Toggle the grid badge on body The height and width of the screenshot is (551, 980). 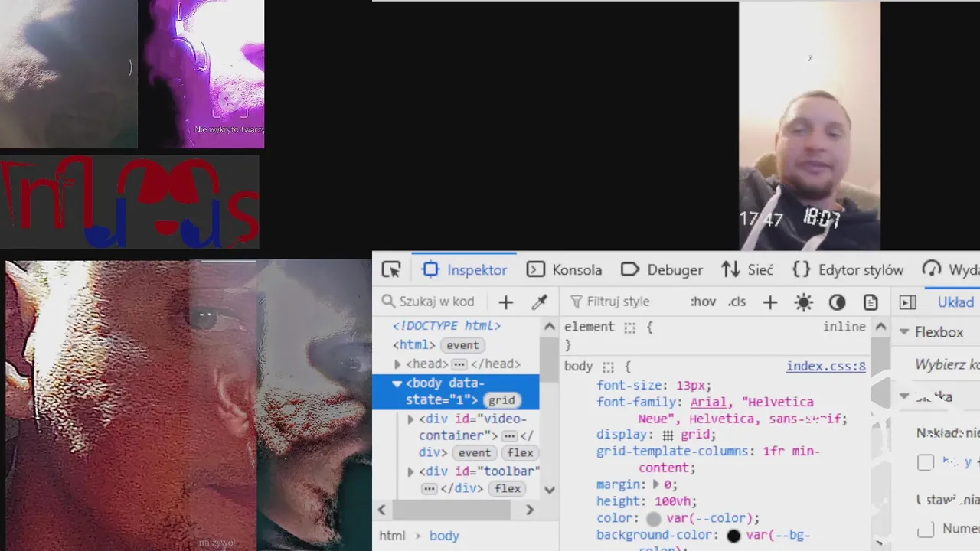click(x=501, y=400)
